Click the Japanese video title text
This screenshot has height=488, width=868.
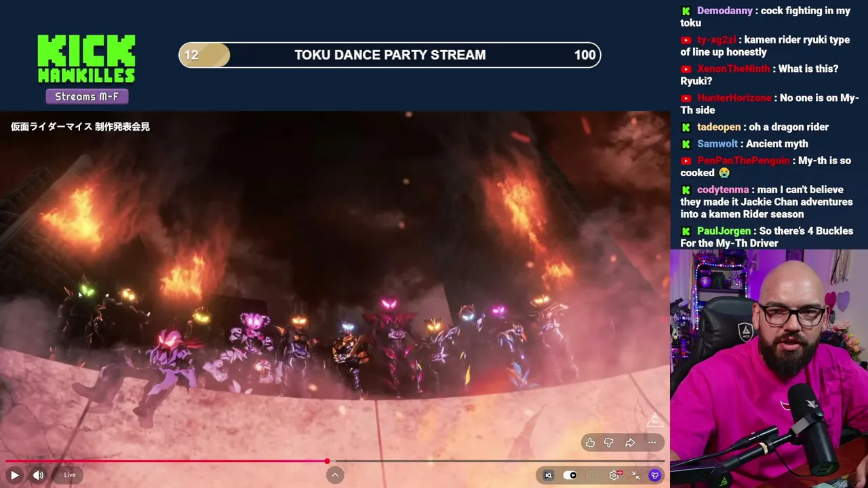[80, 127]
